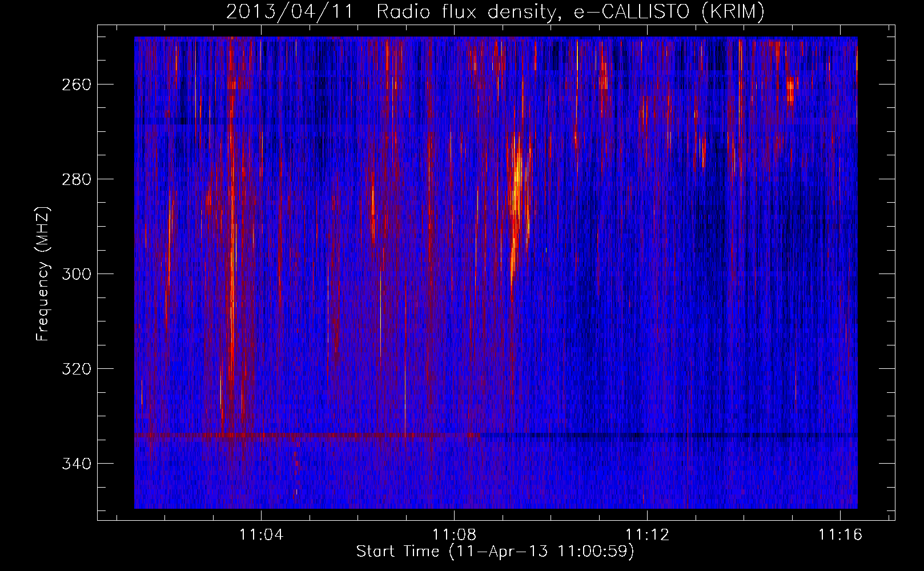Click the 260 frequency tick label
This screenshot has width=924, height=571.
tap(76, 85)
